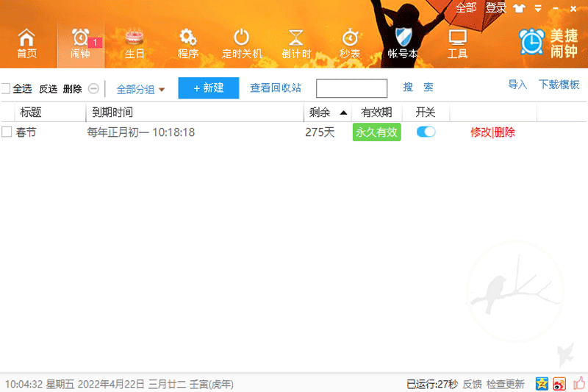The image size is (588, 392).
Task: Toggle the 春节 alarm switch off
Action: click(x=426, y=132)
